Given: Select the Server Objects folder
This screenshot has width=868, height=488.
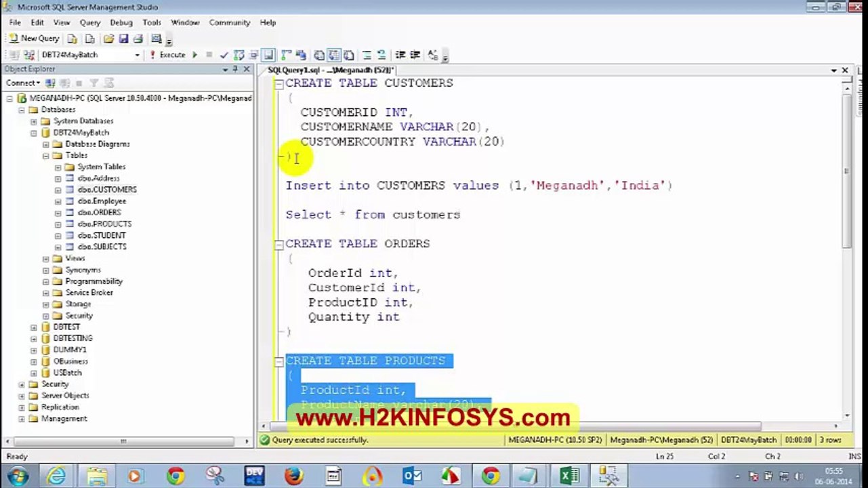Looking at the screenshot, I should [65, 396].
